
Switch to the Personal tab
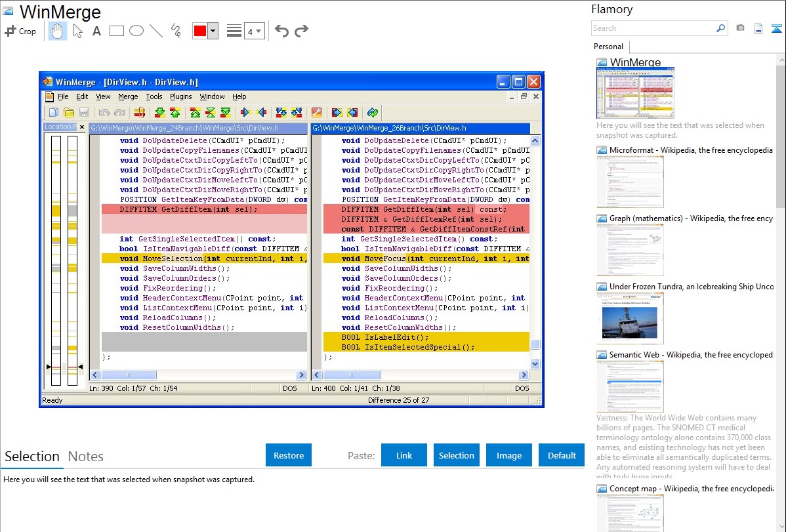tap(609, 47)
